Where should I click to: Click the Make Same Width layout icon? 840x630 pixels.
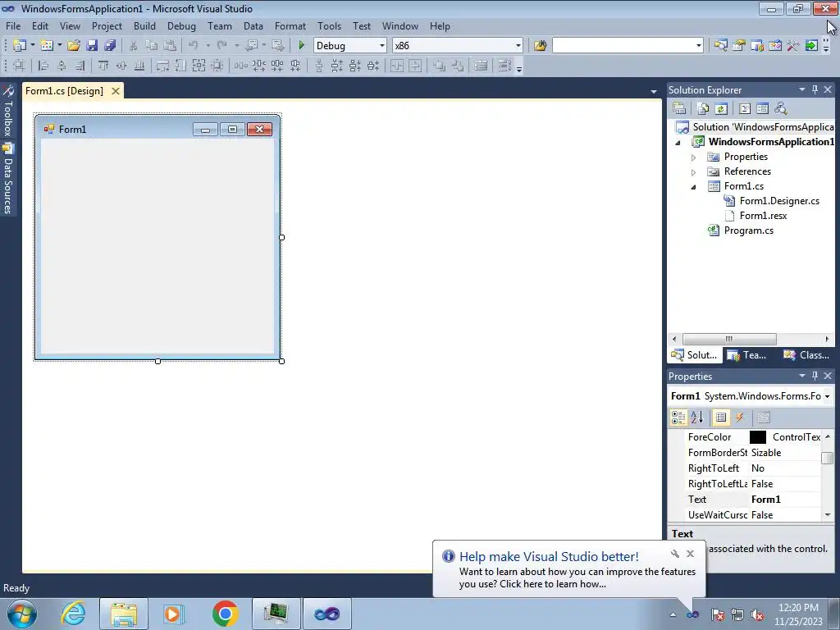(163, 66)
